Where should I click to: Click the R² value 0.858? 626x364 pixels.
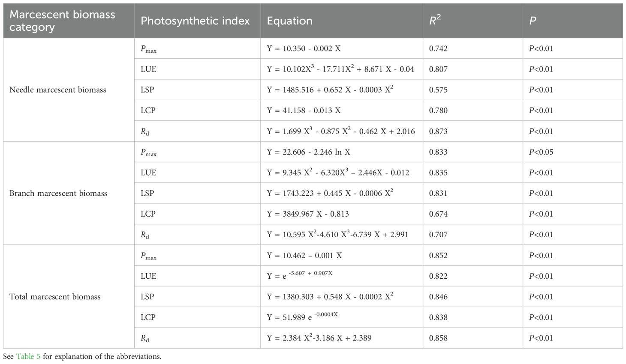[438, 338]
